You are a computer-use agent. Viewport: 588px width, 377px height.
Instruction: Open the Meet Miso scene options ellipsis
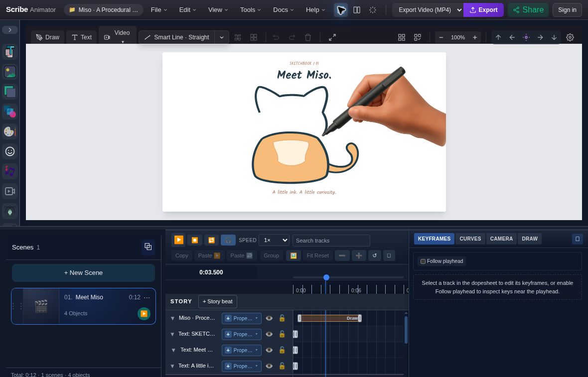(147, 297)
